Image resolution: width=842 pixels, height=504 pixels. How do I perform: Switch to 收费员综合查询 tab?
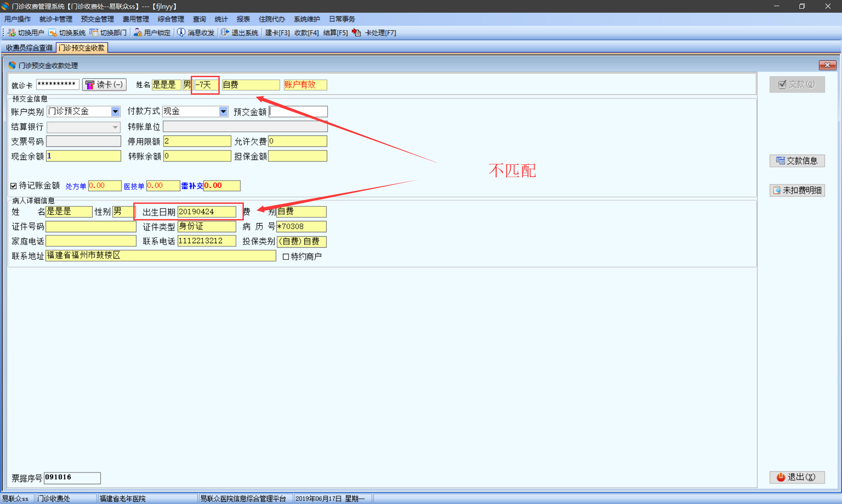[29, 48]
